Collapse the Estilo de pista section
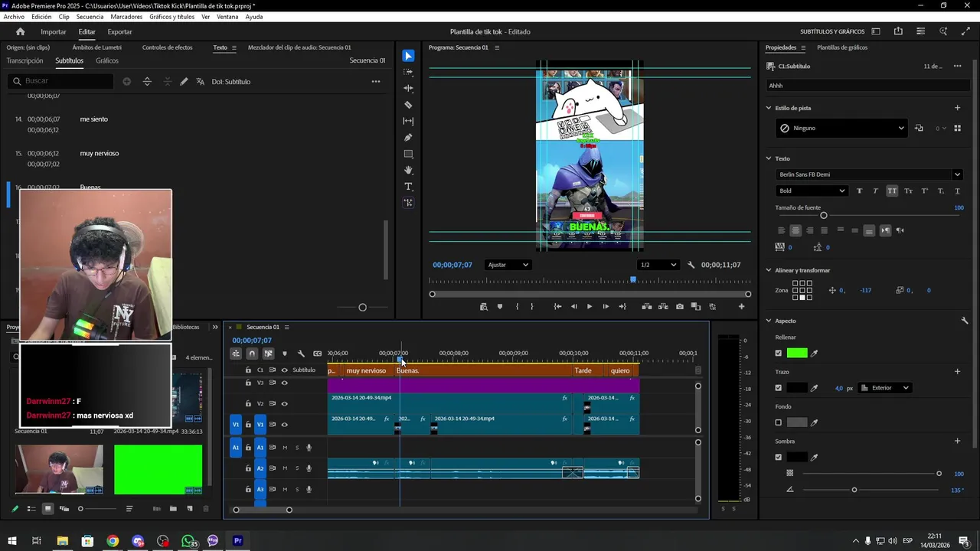The width and height of the screenshot is (980, 551). 769,108
